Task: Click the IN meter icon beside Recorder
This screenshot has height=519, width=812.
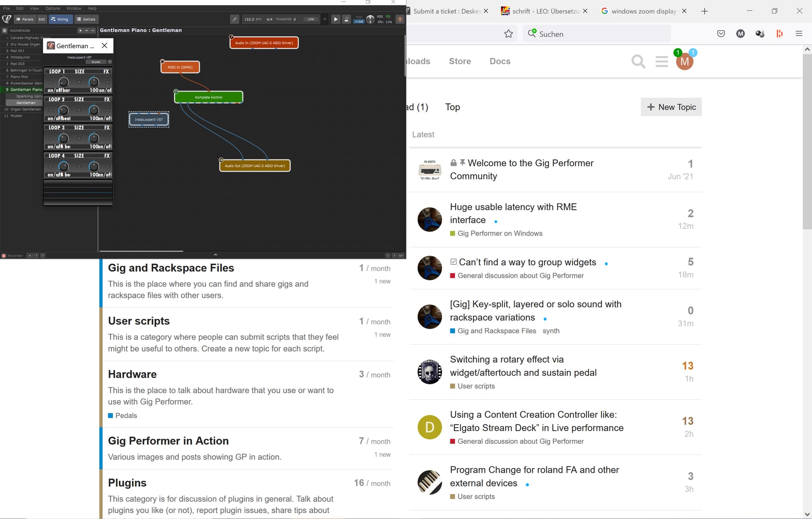Action: [x=29, y=255]
